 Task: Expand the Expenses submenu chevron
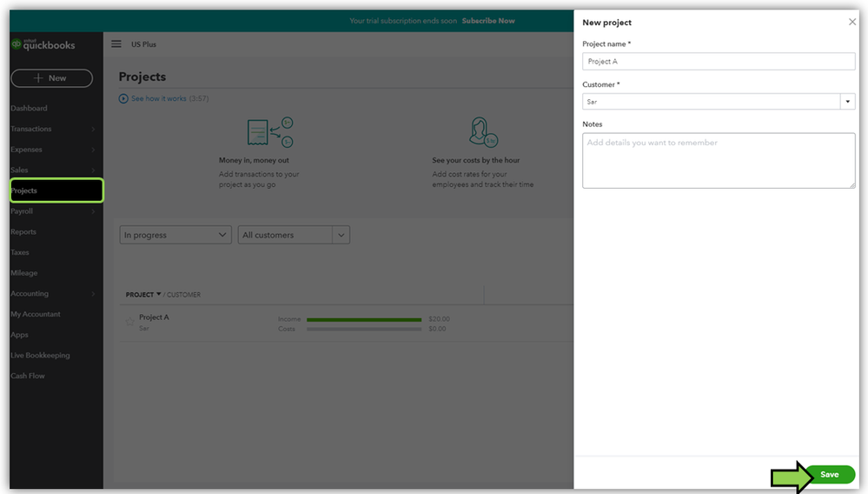tap(93, 150)
